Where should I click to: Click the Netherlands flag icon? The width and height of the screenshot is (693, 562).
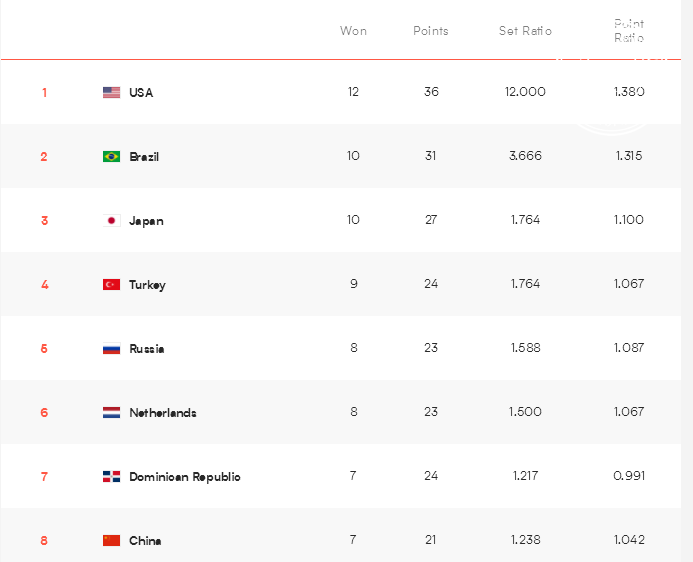pyautogui.click(x=111, y=413)
